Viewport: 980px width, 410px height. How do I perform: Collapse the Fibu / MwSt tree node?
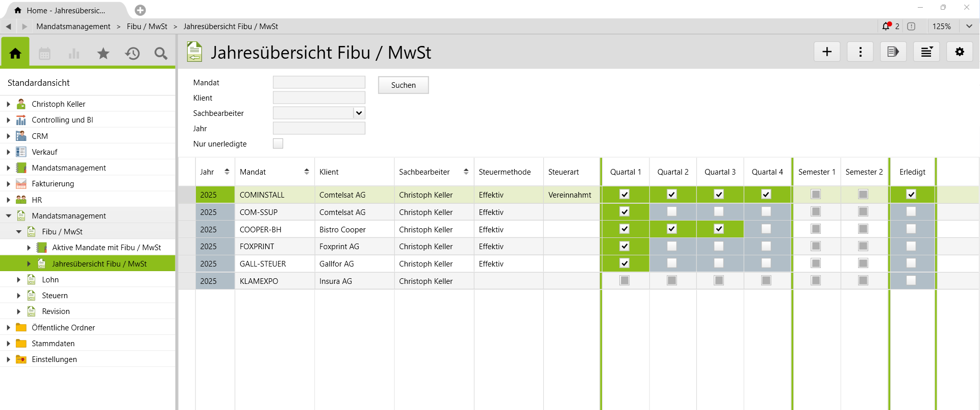click(18, 232)
